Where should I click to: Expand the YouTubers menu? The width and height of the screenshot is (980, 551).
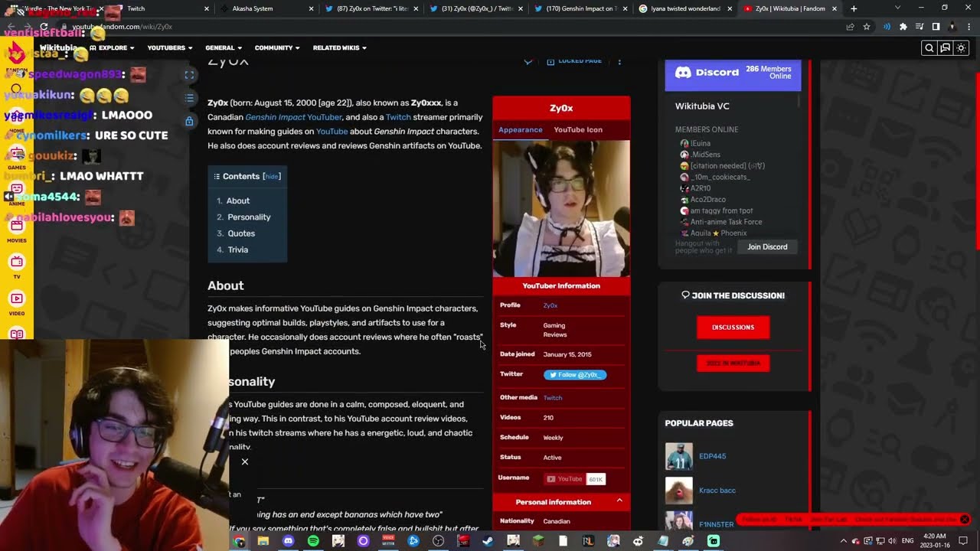tap(170, 48)
